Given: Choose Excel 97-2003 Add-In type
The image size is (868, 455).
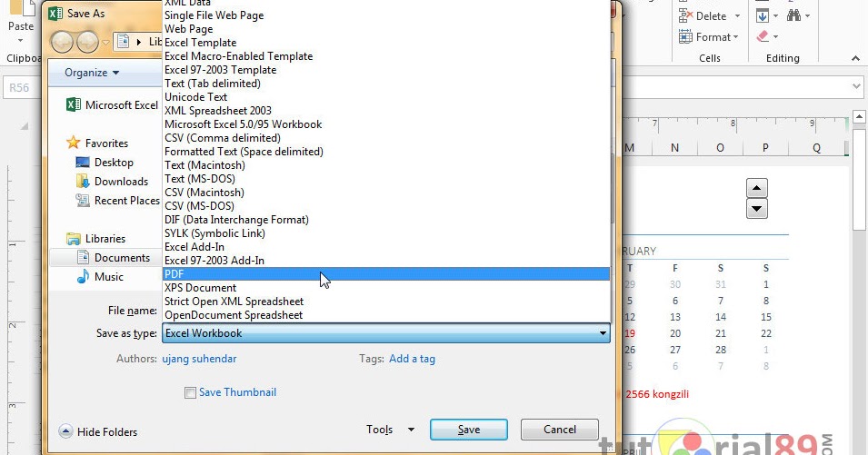Looking at the screenshot, I should 386,261.
